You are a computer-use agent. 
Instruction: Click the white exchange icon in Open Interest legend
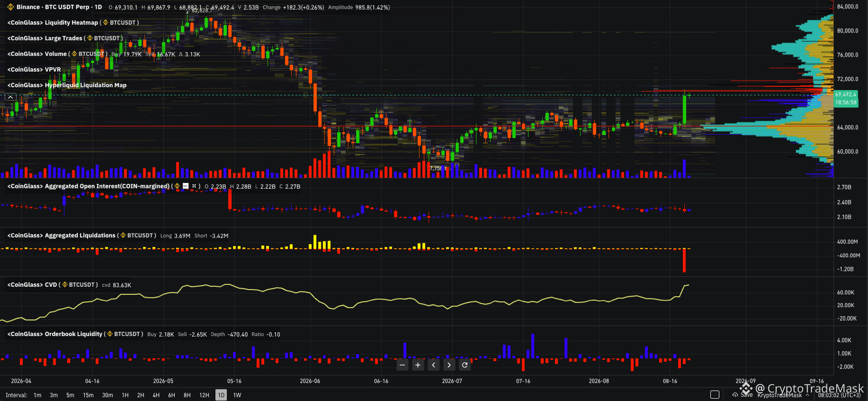click(185, 186)
